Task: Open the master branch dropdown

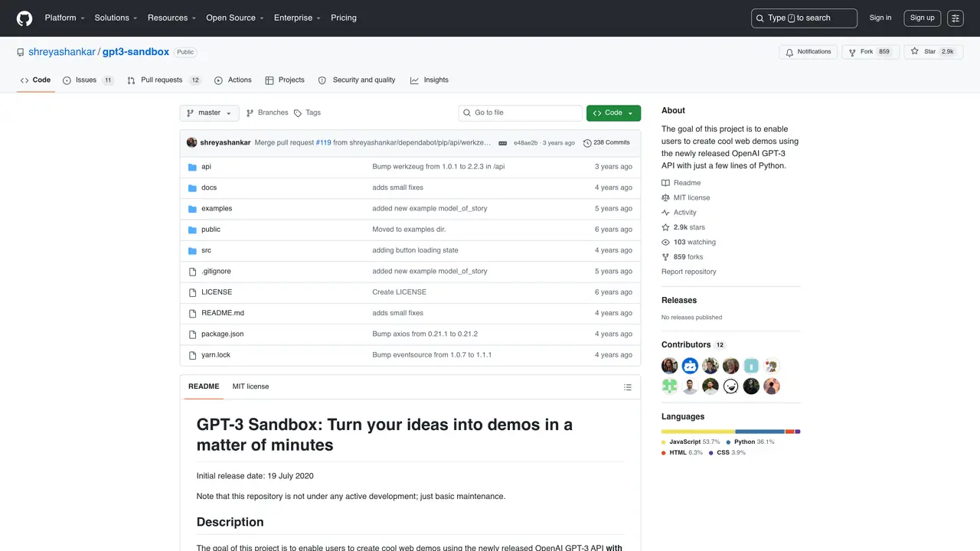Action: (x=209, y=113)
